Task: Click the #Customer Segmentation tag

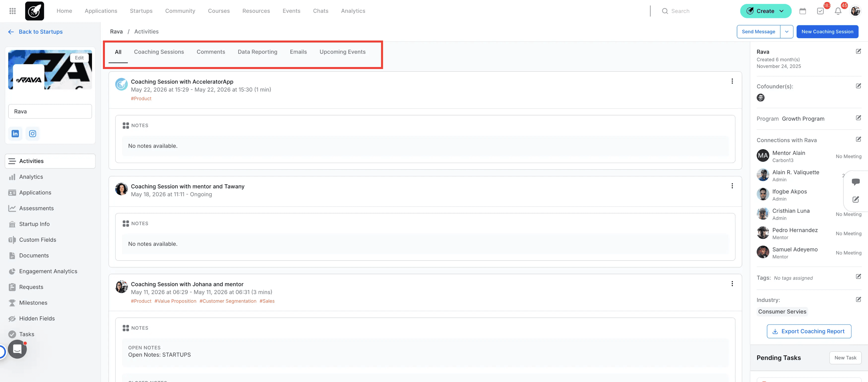Action: 228,301
